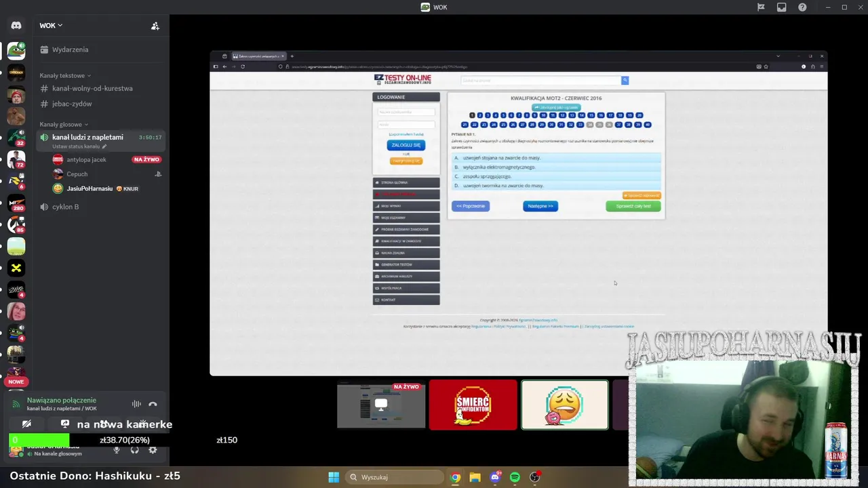This screenshot has width=868, height=488.
Task: Select answer B wyłącznika elektromagnetycznego
Action: tap(556, 167)
